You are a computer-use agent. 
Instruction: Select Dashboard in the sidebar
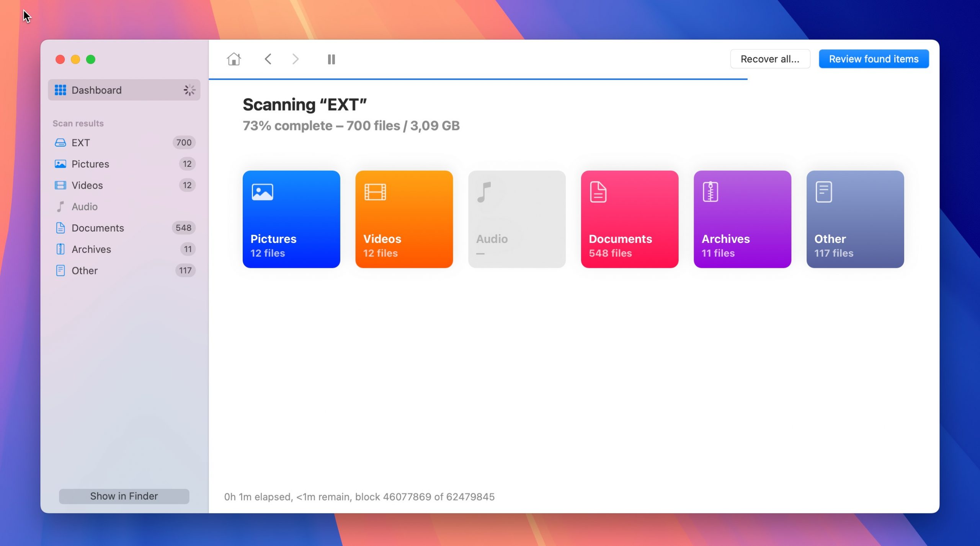[x=124, y=90]
